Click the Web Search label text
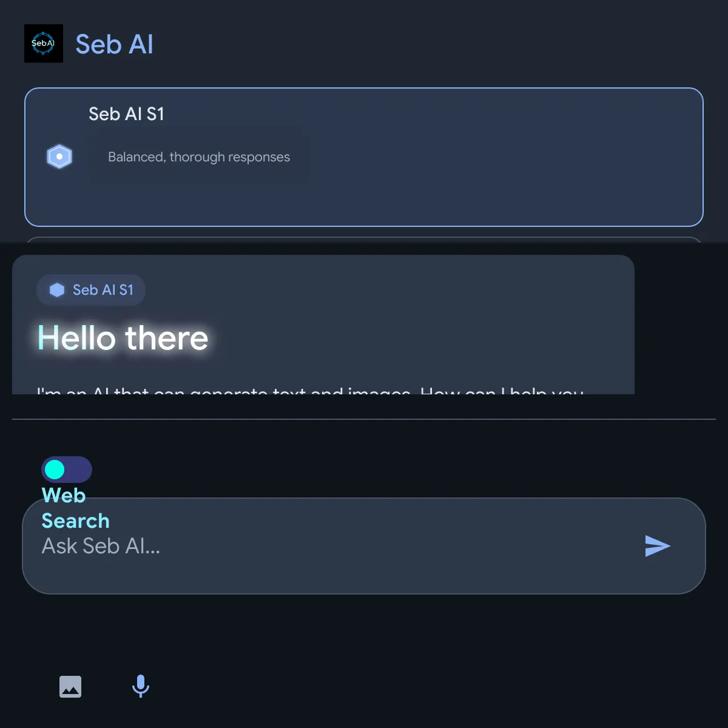 point(75,508)
